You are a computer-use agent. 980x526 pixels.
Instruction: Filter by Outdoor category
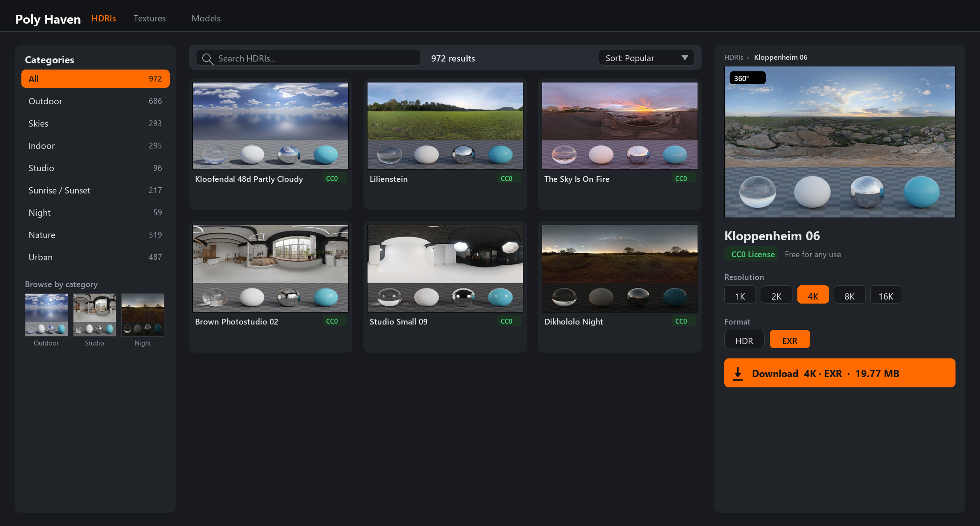point(95,101)
